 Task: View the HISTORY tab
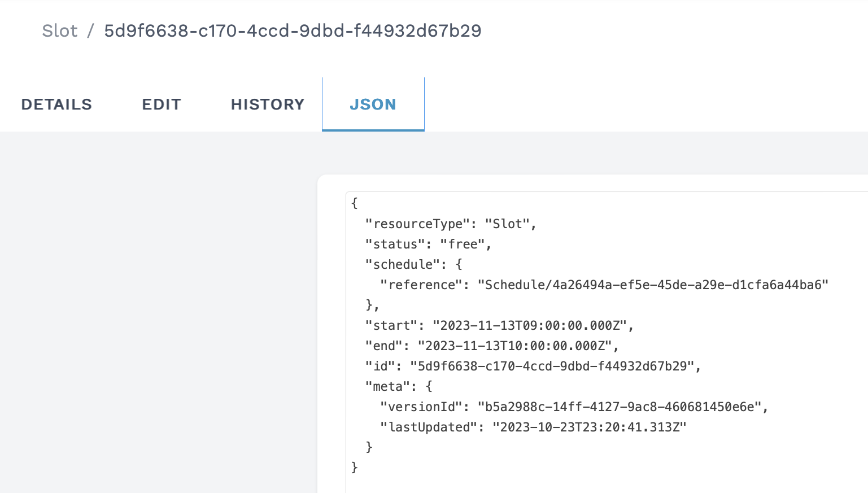pyautogui.click(x=268, y=104)
